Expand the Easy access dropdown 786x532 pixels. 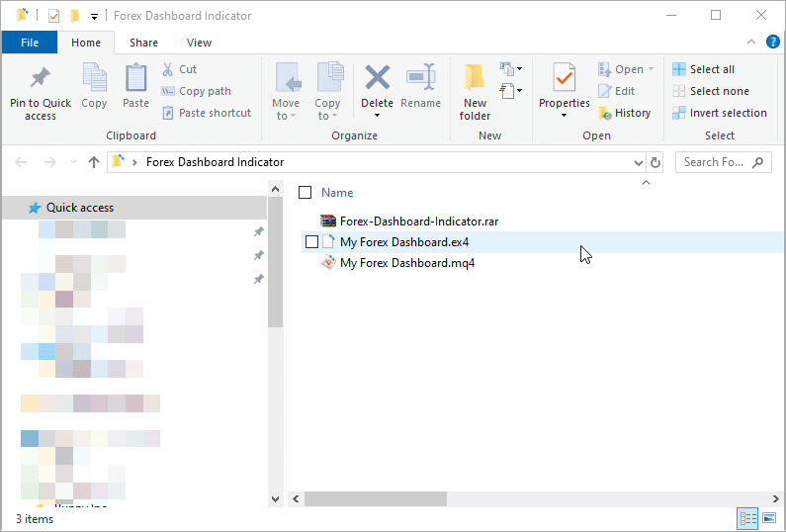(511, 91)
